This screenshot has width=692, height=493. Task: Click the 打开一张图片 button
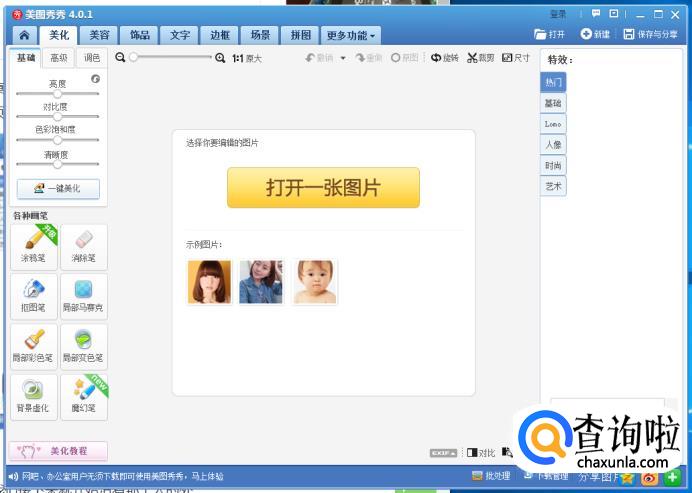pyautogui.click(x=322, y=187)
